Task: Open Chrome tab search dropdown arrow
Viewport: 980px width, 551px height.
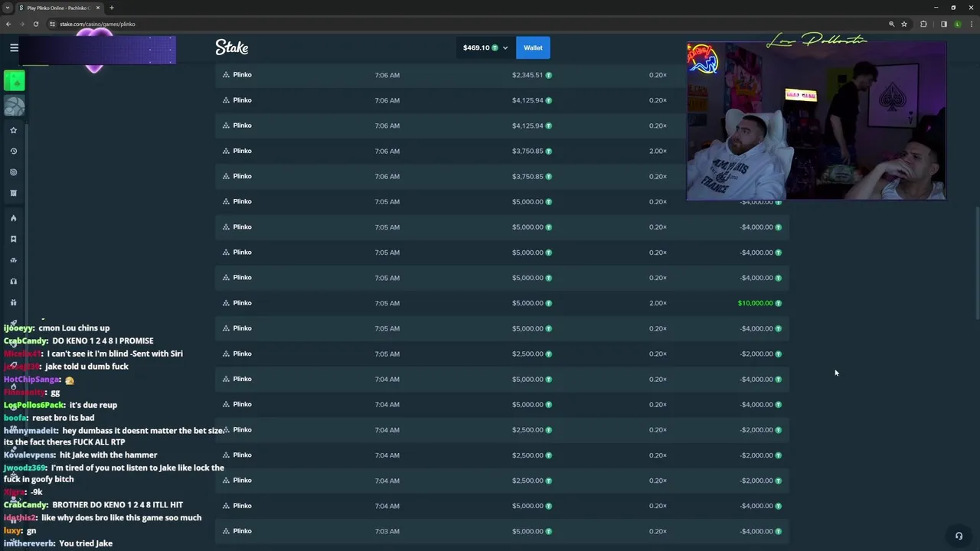Action: [x=8, y=8]
